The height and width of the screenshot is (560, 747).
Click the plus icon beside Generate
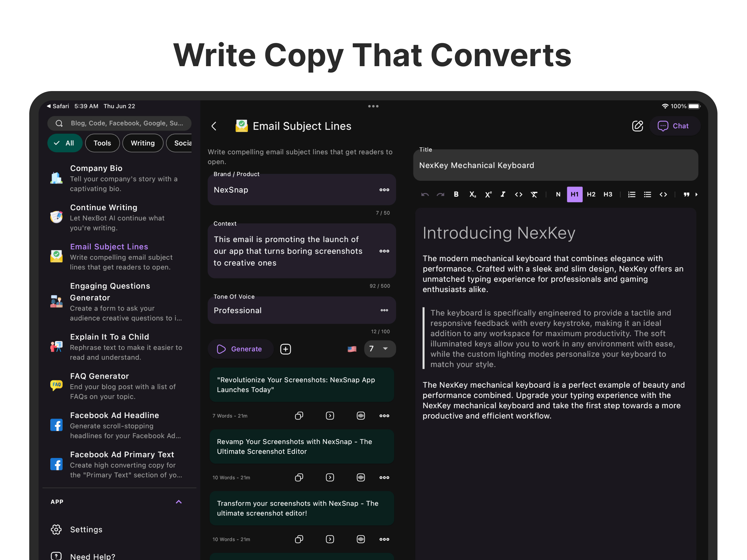286,349
